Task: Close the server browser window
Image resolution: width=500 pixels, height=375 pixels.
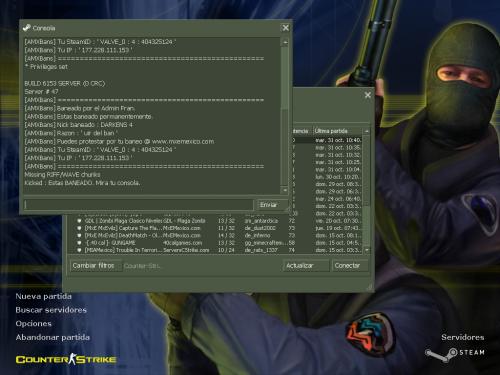Action: coord(368,95)
